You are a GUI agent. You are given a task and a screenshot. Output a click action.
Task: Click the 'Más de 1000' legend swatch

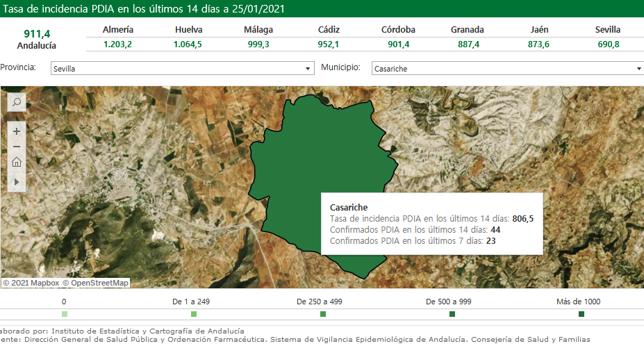581,314
